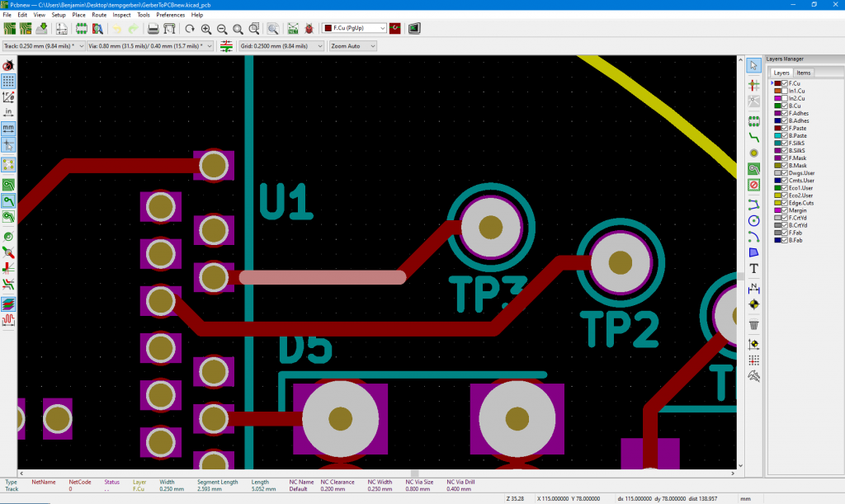Open the Python scripting console icon
The image size is (845, 504).
[413, 28]
